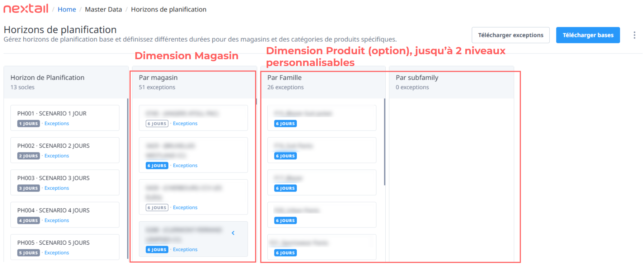Viewport: 644px width, 264px height.
Task: Click scrollbar of Horizon de Planification list
Action: 128,179
